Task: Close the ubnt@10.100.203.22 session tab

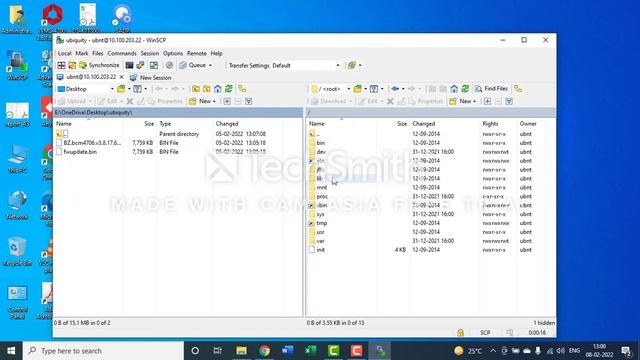Action: pos(121,77)
